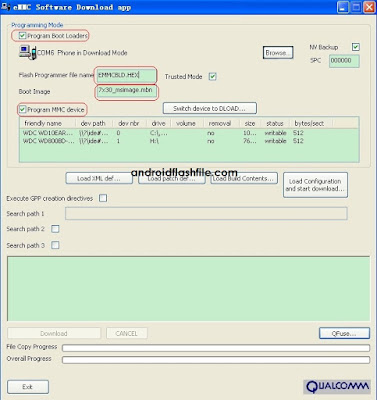Toggle the Trusted Mode checkbox
This screenshot has width=377, height=400.
click(x=212, y=77)
